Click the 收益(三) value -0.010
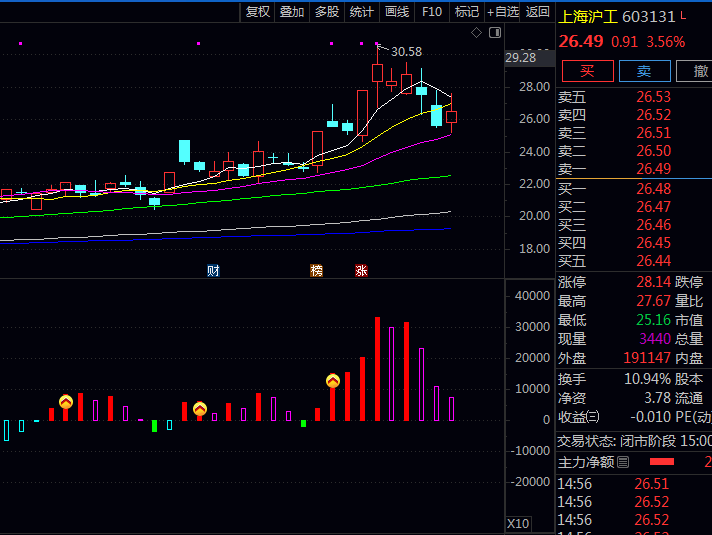Image resolution: width=712 pixels, height=535 pixels. (651, 417)
